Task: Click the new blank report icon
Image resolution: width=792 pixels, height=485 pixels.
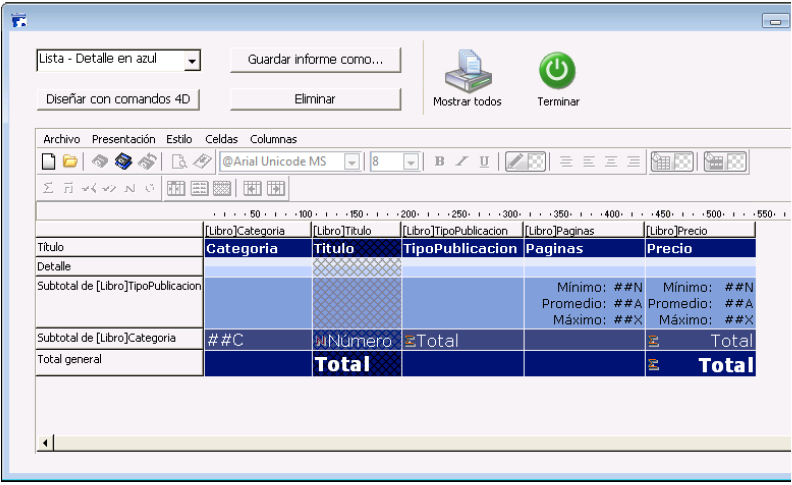Action: point(48,162)
